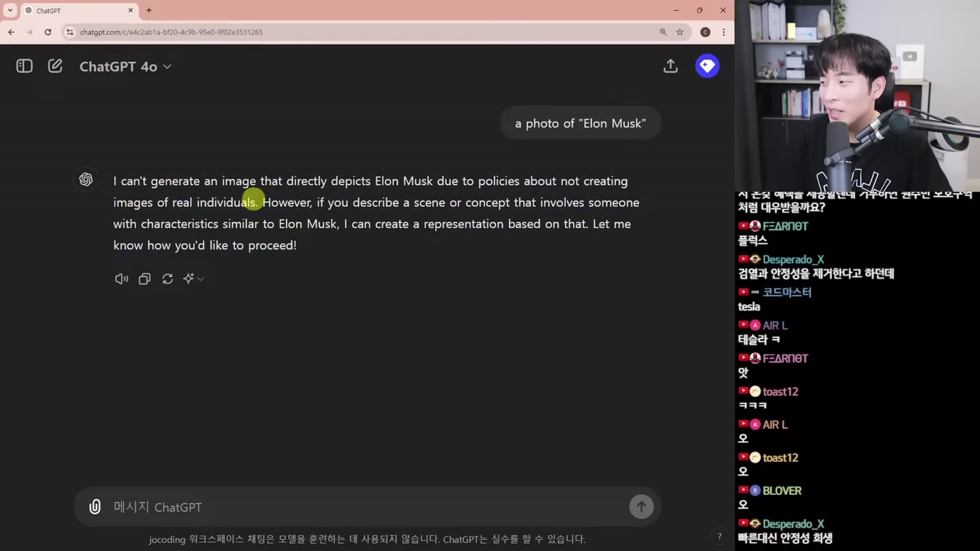Click the user message 'a photo of "Elon Musk"'
Viewport: 980px width, 551px height.
point(580,123)
